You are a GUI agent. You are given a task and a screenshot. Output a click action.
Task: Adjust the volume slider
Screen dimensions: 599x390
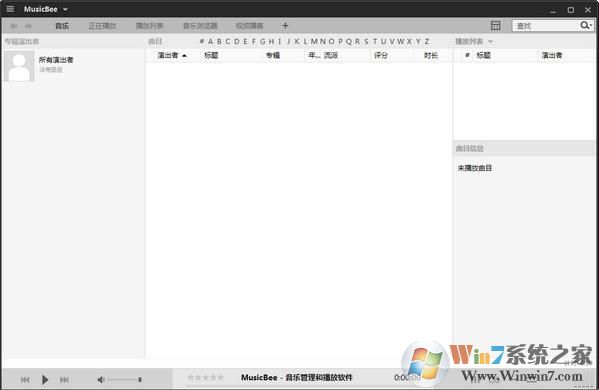[x=125, y=380]
